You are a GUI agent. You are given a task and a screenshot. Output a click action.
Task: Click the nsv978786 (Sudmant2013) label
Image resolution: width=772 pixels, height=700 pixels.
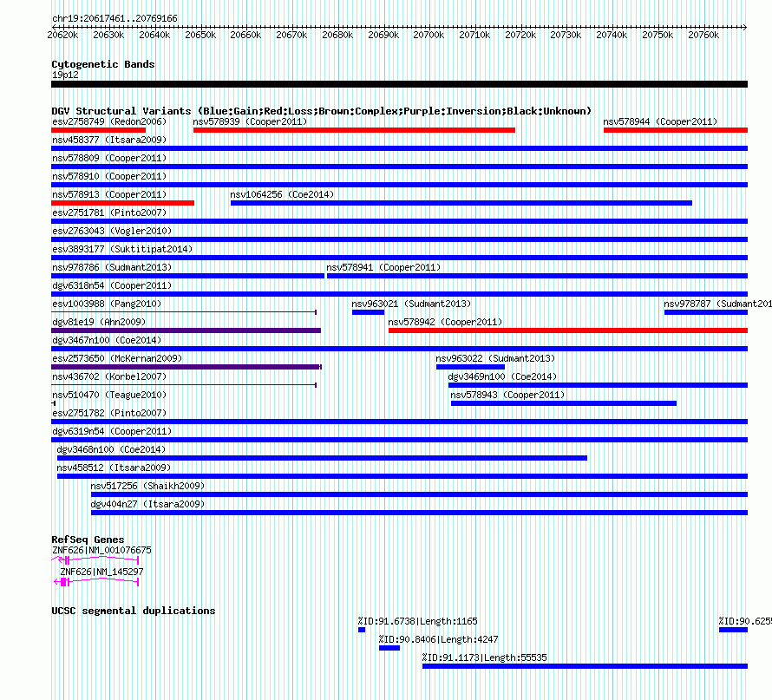point(112,267)
